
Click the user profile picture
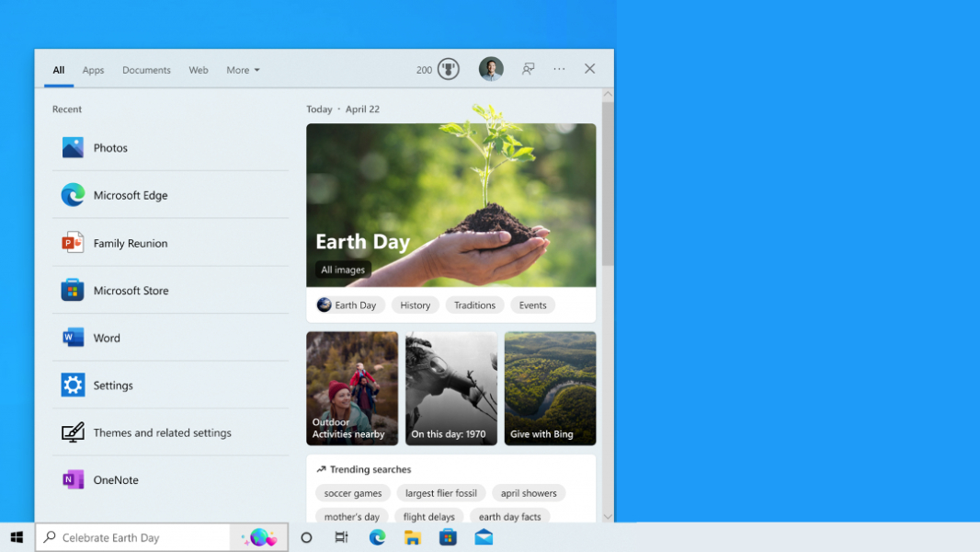pos(491,69)
